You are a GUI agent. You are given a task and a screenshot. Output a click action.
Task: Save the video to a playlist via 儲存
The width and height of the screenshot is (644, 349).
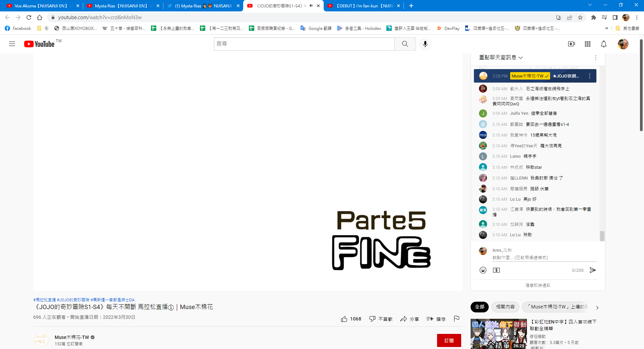pyautogui.click(x=436, y=319)
